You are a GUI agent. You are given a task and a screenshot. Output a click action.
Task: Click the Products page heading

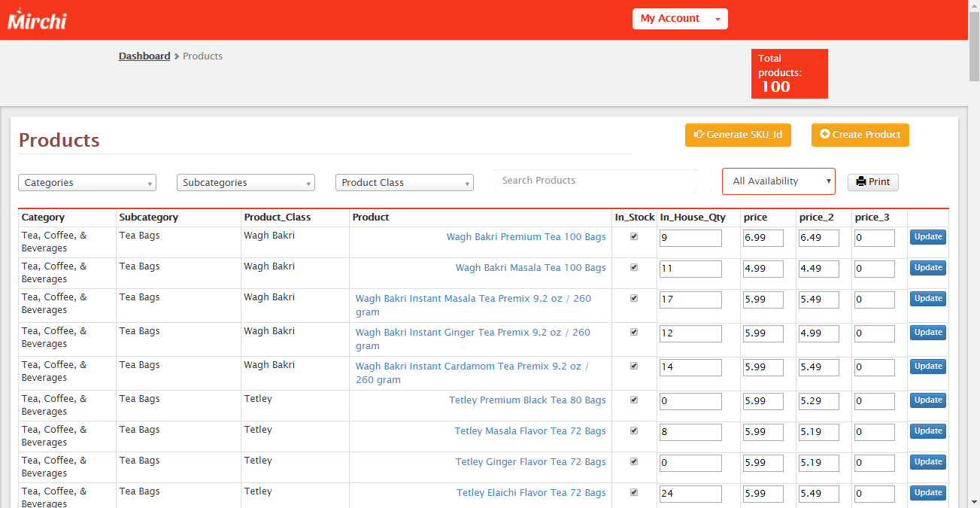point(59,141)
